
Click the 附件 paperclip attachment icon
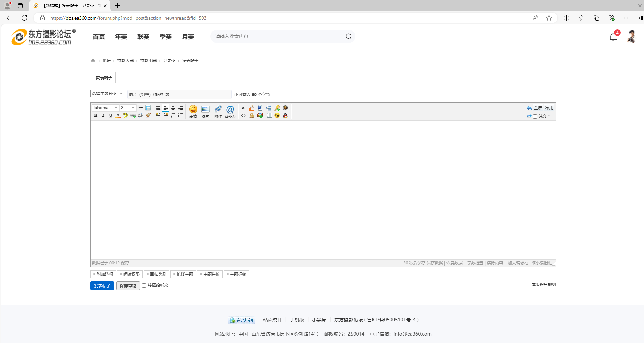tap(218, 111)
